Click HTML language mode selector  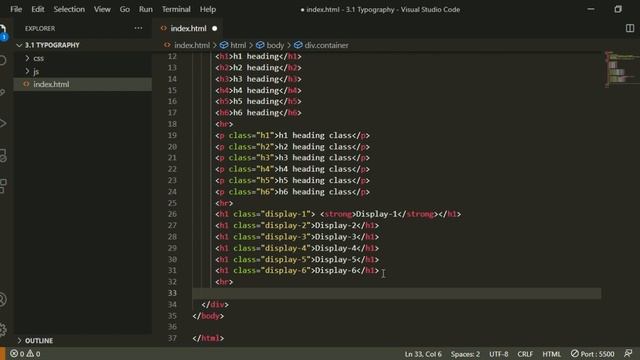pos(551,354)
